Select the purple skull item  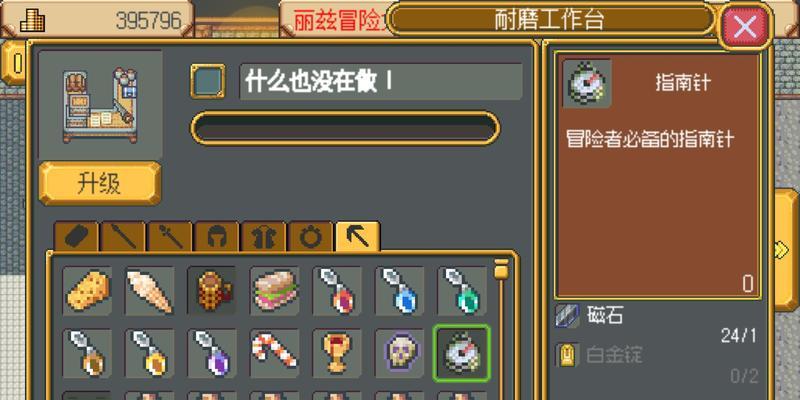coord(399,353)
